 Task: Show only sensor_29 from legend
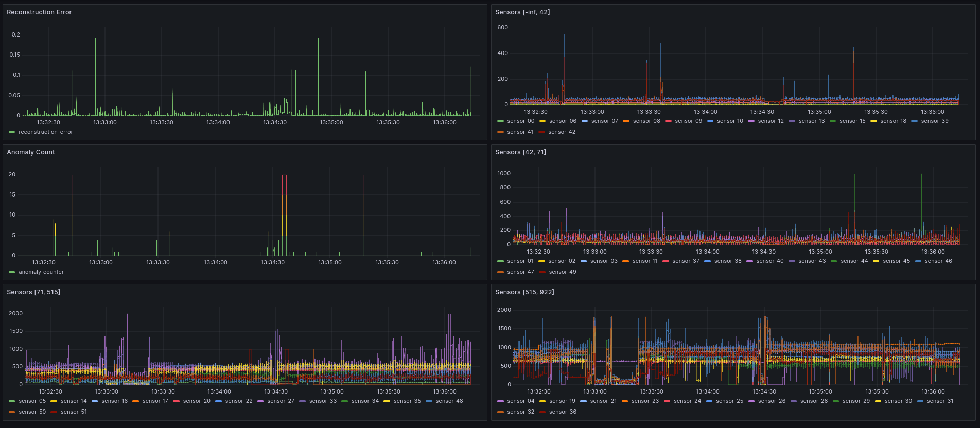[856, 401]
